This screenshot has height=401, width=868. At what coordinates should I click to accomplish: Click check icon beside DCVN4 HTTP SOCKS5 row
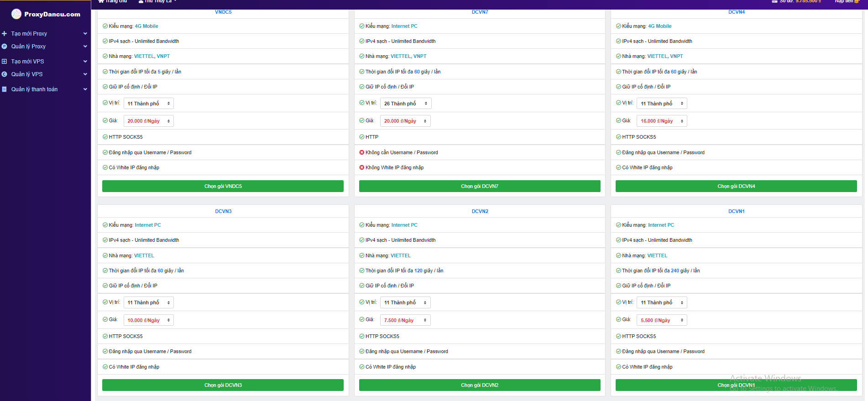618,137
